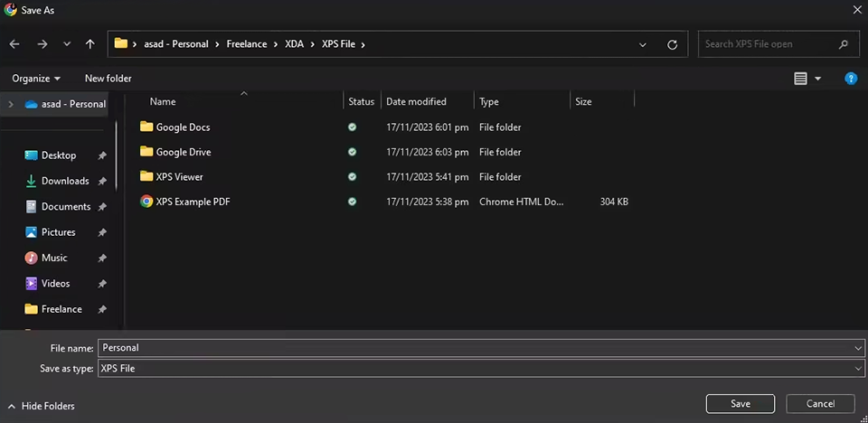The image size is (868, 423).
Task: Click 'Chrome HTML Do...' type cell
Action: (522, 202)
